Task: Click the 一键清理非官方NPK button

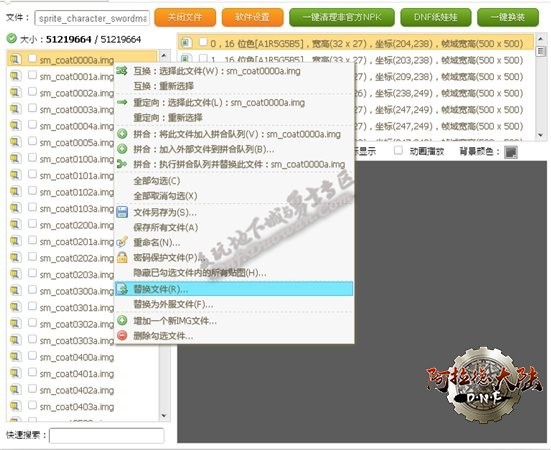Action: [342, 17]
